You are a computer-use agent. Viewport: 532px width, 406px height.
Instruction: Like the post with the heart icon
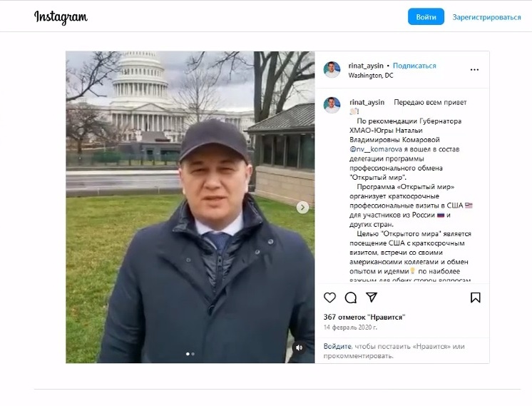coord(329,298)
